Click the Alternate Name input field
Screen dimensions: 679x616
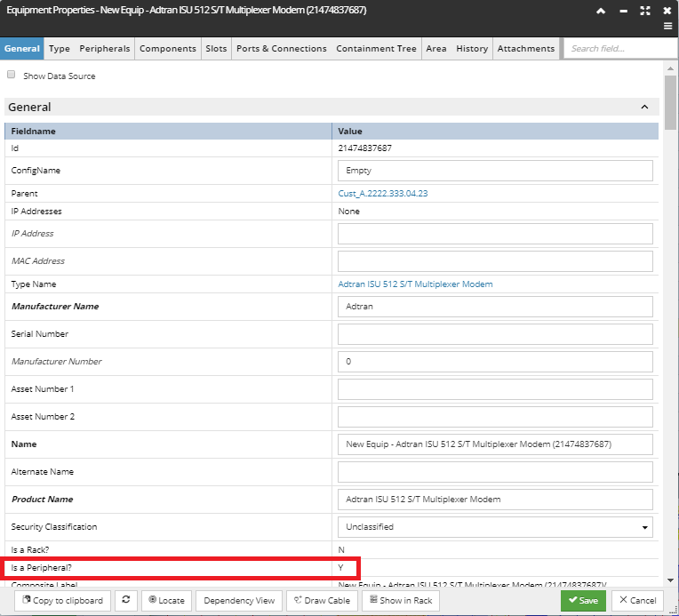pos(495,472)
